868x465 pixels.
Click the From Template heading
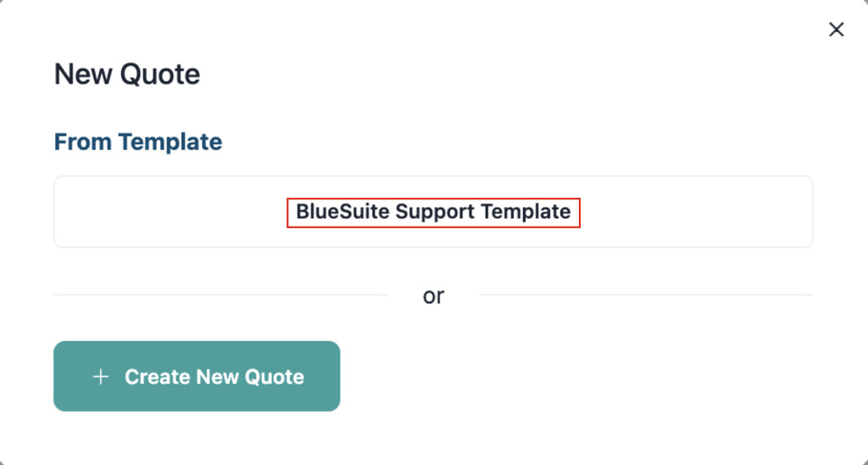[138, 142]
